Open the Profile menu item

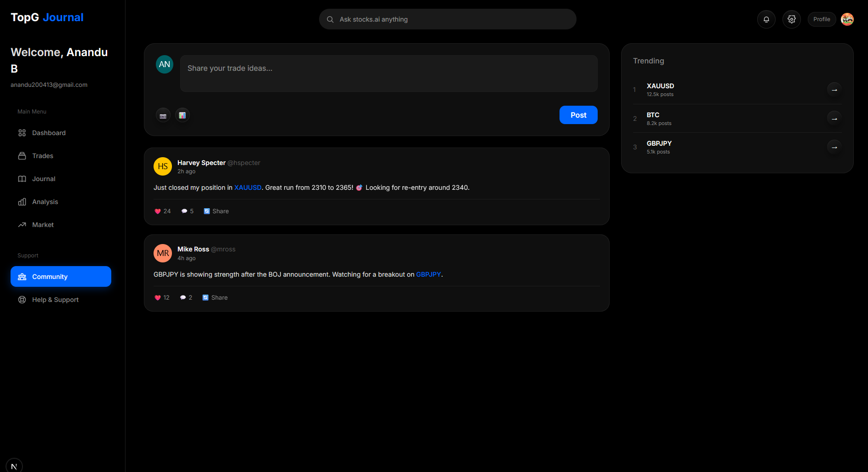coord(822,19)
